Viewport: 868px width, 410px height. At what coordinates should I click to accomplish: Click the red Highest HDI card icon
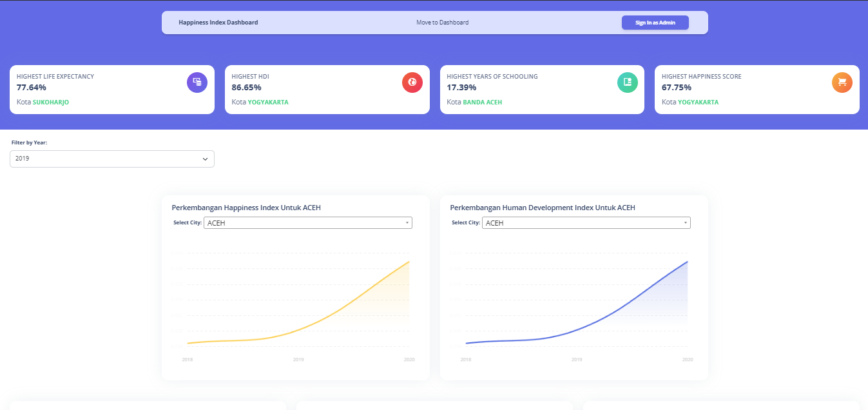(x=412, y=83)
